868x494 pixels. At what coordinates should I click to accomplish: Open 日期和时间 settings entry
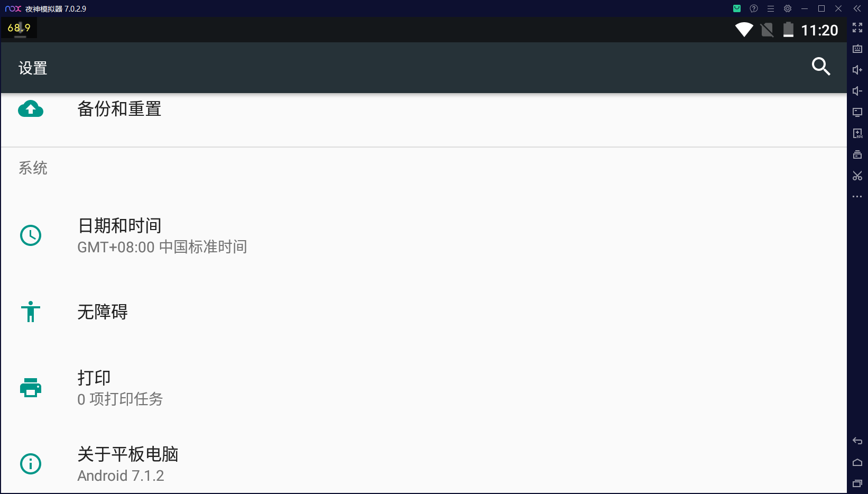(x=424, y=235)
